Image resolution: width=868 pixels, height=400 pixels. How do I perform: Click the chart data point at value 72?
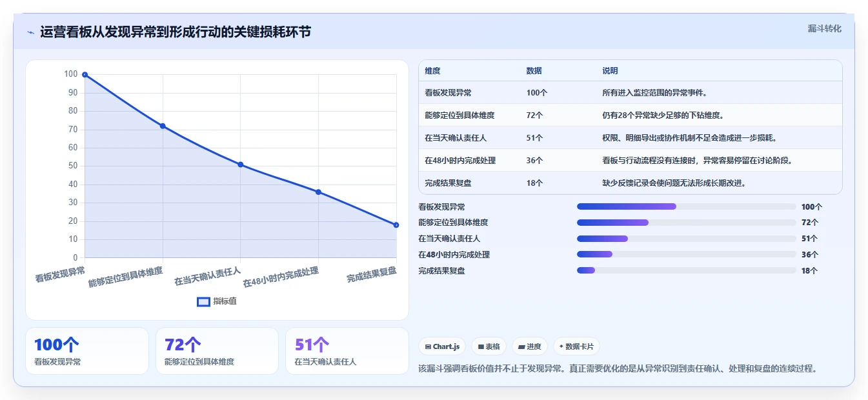pos(163,126)
